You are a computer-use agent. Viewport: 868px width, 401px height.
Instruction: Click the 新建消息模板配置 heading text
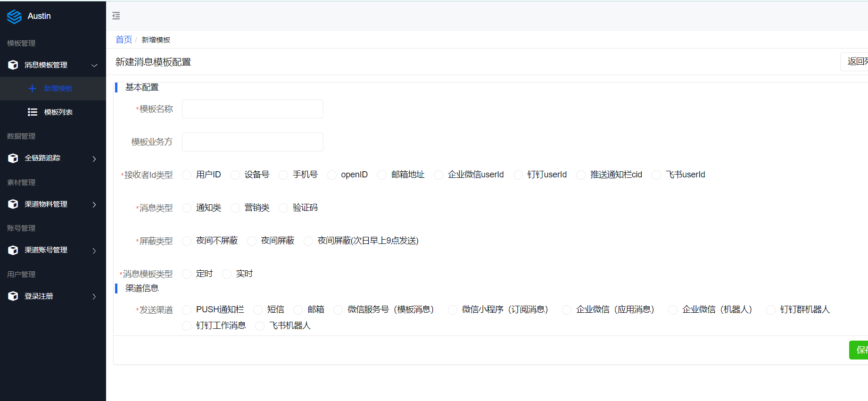point(153,62)
